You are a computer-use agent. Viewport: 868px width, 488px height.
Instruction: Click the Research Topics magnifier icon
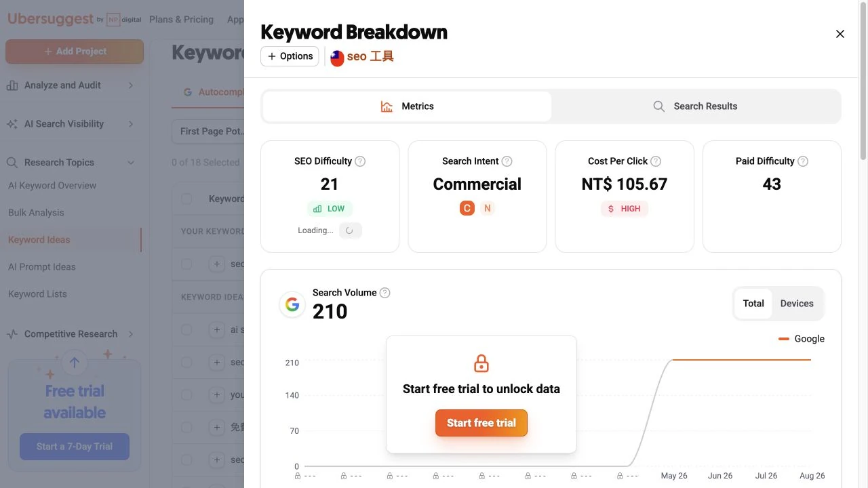pos(12,163)
